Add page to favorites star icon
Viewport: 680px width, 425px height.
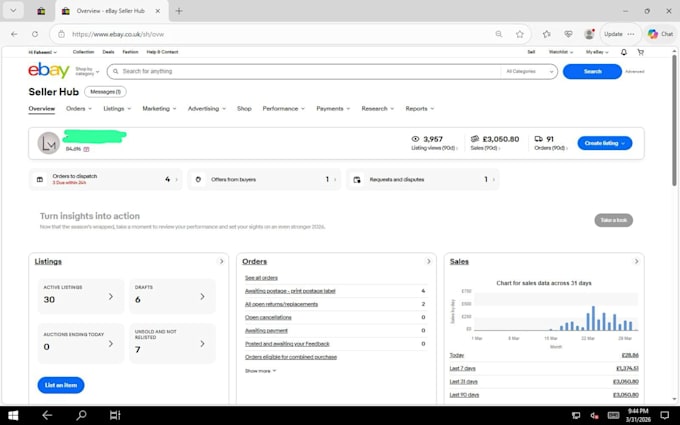pyautogui.click(x=520, y=34)
